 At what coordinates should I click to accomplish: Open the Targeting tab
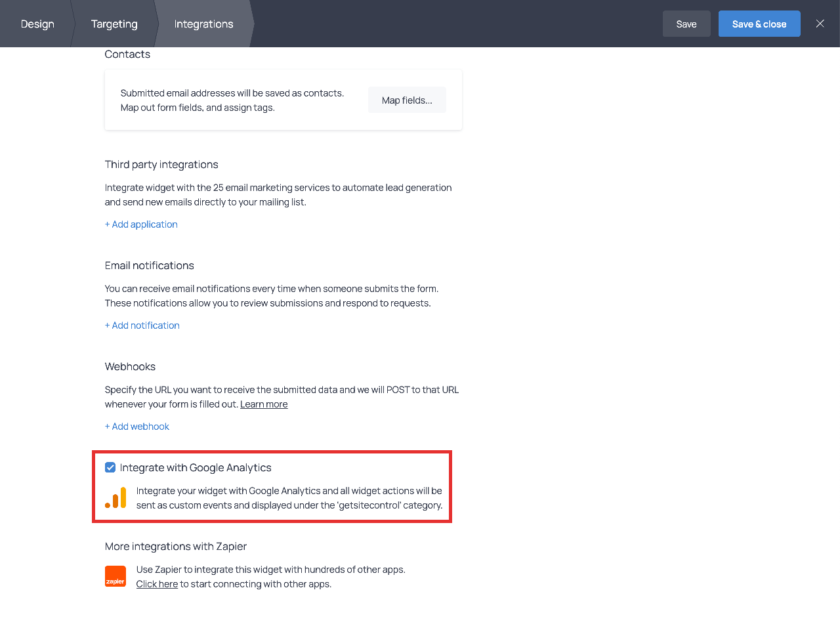pyautogui.click(x=114, y=24)
